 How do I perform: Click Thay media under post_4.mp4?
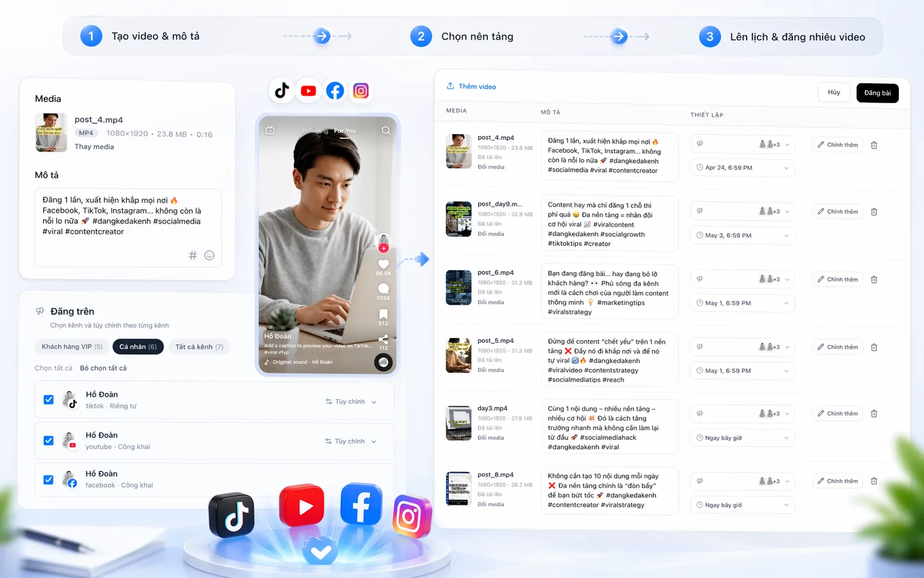click(94, 147)
